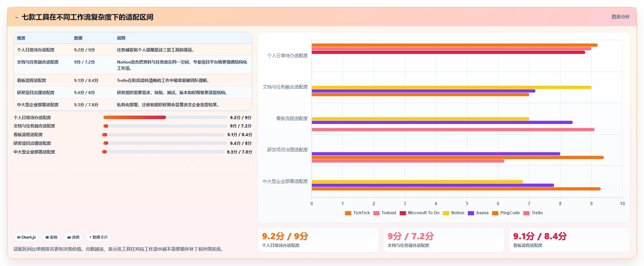Click the 表格 tag chip
Image resolution: width=644 pixels, height=266 pixels.
point(51,237)
